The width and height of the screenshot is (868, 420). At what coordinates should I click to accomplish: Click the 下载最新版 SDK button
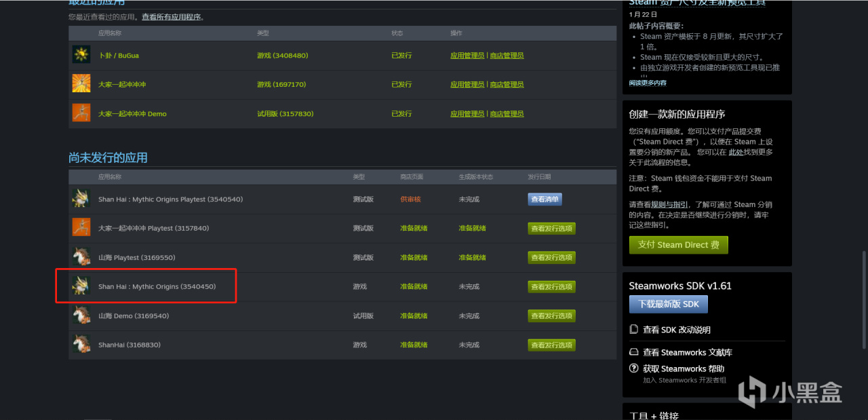click(x=669, y=304)
